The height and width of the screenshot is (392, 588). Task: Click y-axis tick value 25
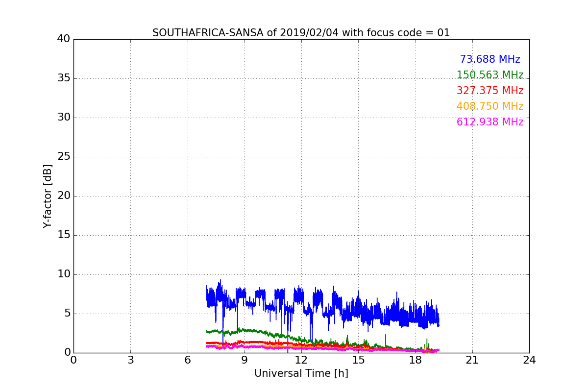click(64, 157)
